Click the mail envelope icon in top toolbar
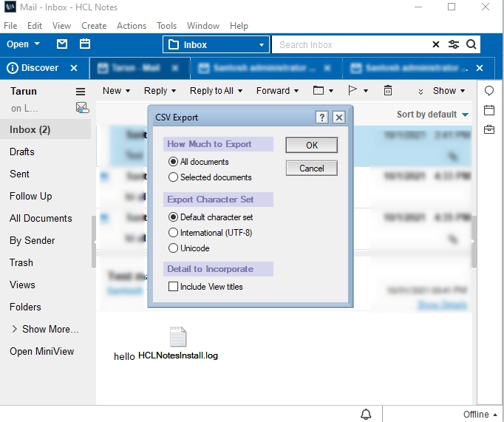This screenshot has width=504, height=422. click(62, 44)
